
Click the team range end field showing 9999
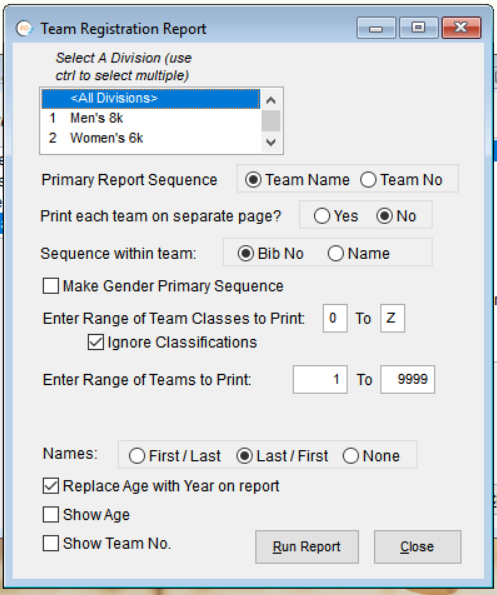point(407,379)
